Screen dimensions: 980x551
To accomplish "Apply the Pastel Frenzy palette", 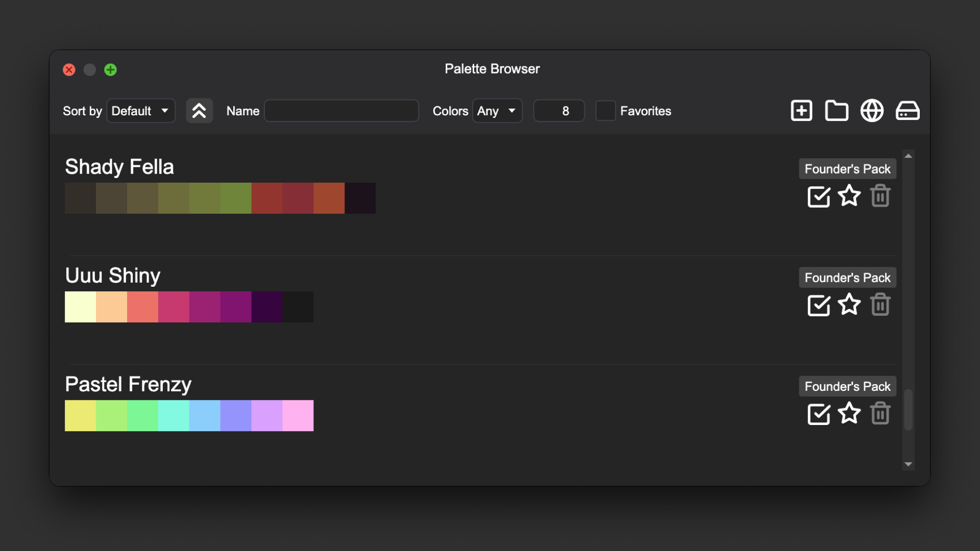I will (x=818, y=414).
